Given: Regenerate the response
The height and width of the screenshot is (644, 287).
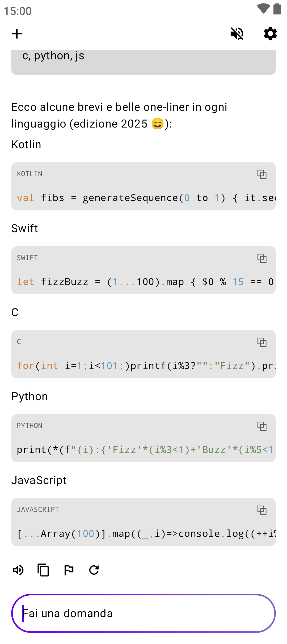Looking at the screenshot, I should (x=94, y=570).
